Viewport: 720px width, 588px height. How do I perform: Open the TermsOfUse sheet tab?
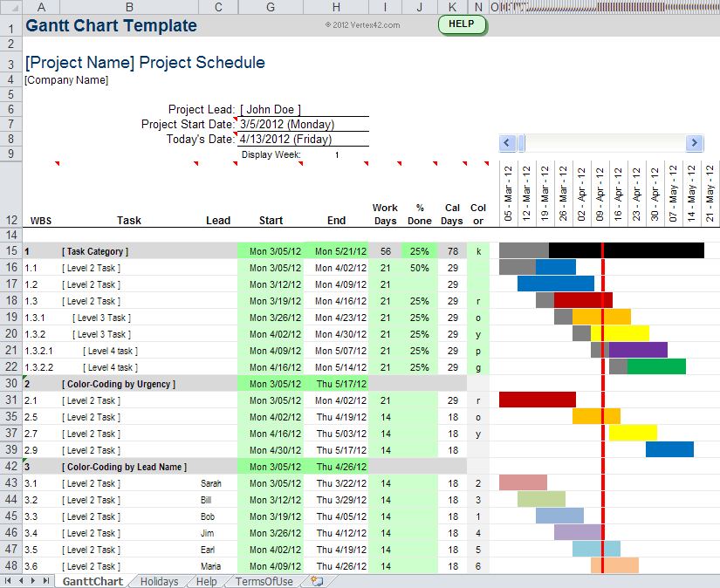pos(263,581)
